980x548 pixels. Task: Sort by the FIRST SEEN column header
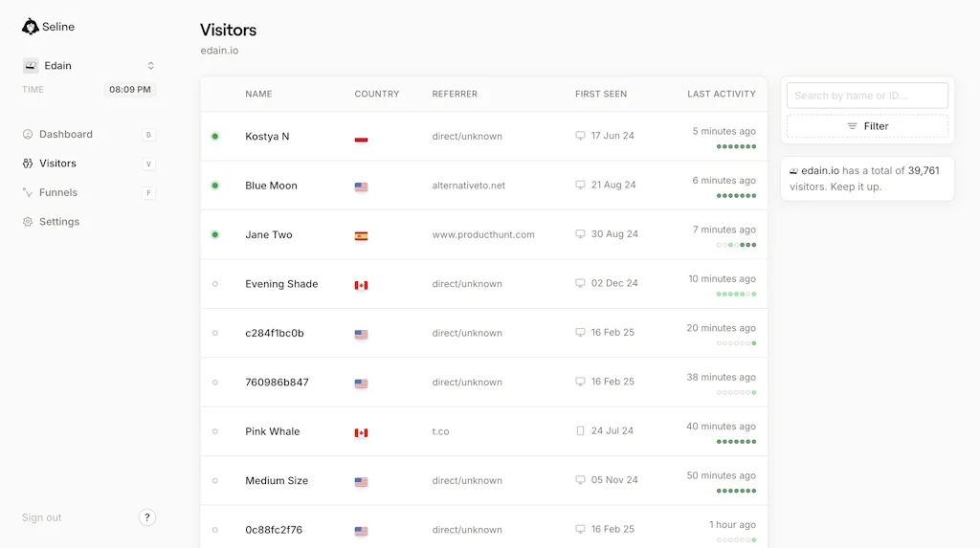pos(601,94)
